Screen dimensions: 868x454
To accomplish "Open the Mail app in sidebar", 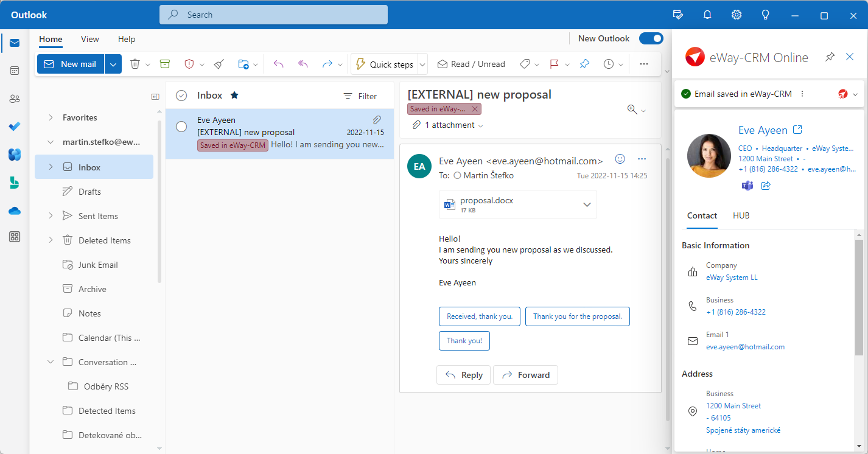I will click(x=15, y=43).
